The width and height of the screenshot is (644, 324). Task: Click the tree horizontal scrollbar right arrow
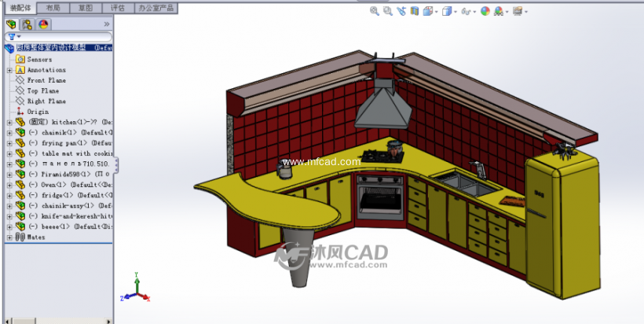coord(108,321)
